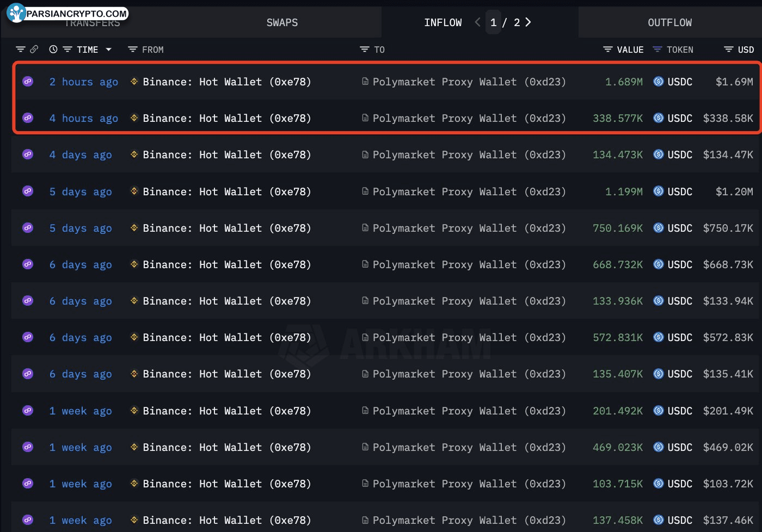Filter by the TOKEN column

[657, 50]
